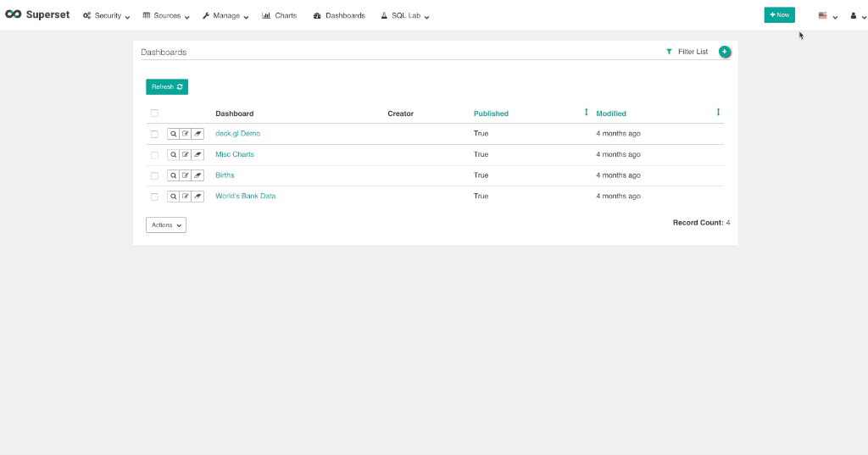
Task: Show details for World's Bank Data
Action: pyautogui.click(x=173, y=197)
